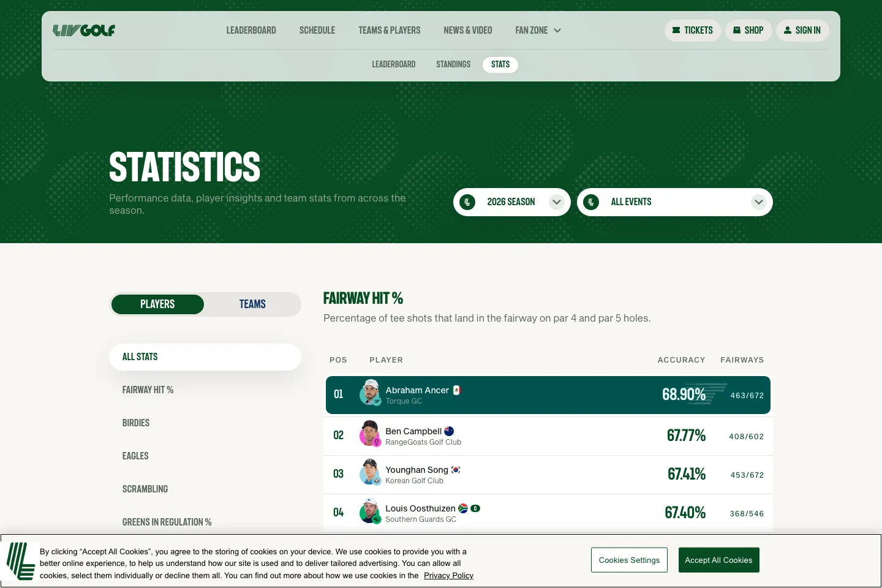The height and width of the screenshot is (588, 882).
Task: Switch to the Players toggle
Action: (x=157, y=304)
